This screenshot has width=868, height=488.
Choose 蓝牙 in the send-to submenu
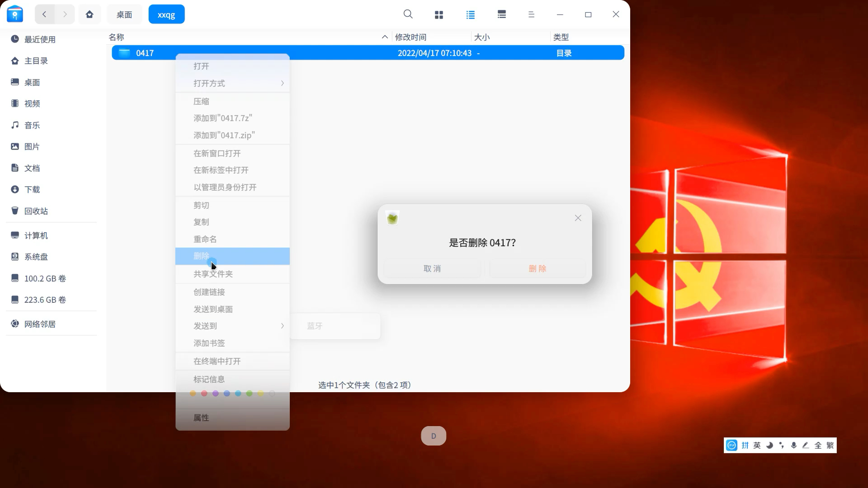click(335, 326)
